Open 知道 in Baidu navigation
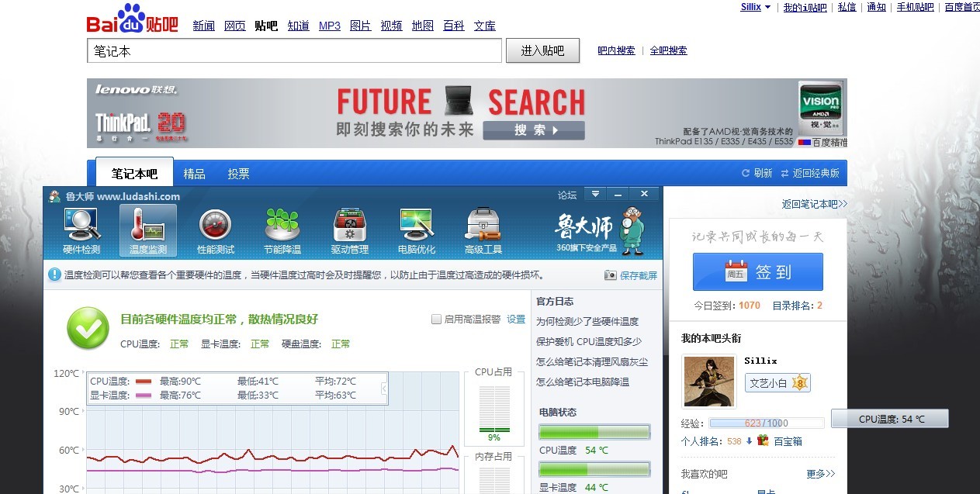Viewport: 980px width, 494px height. (x=298, y=26)
